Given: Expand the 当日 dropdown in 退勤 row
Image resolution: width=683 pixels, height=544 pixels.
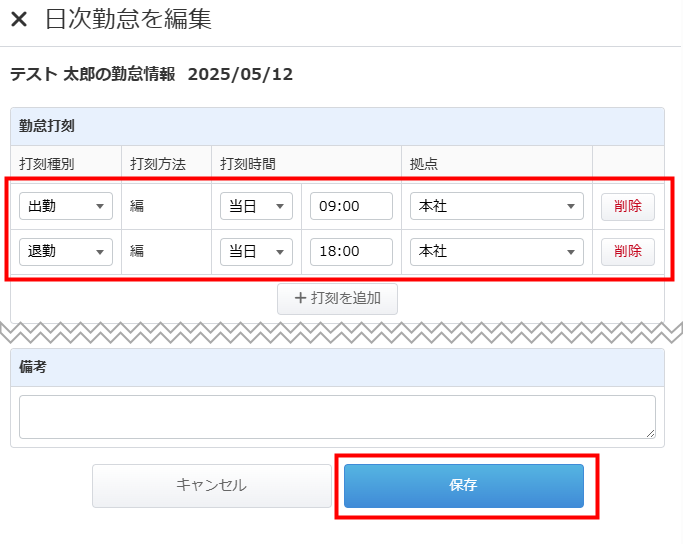Looking at the screenshot, I should [256, 252].
